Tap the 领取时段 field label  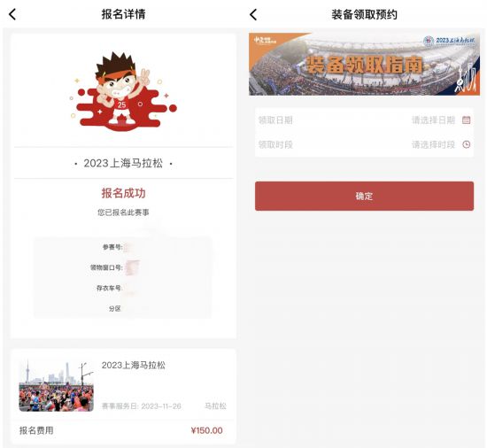pos(275,144)
